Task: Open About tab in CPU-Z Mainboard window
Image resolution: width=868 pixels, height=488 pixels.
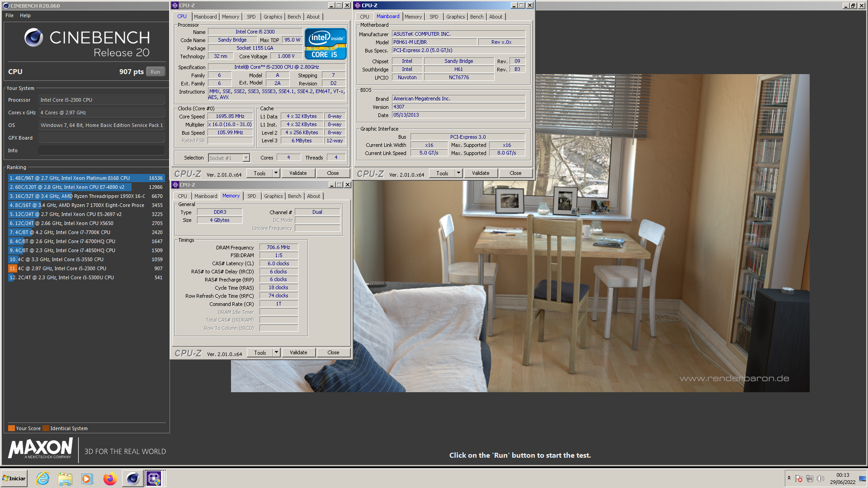Action: click(495, 17)
